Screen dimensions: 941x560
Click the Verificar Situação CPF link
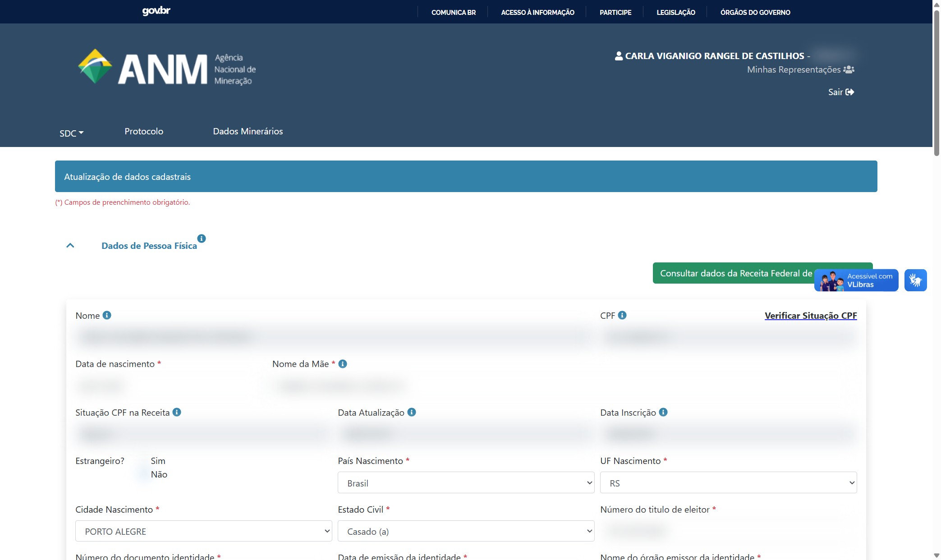point(811,316)
